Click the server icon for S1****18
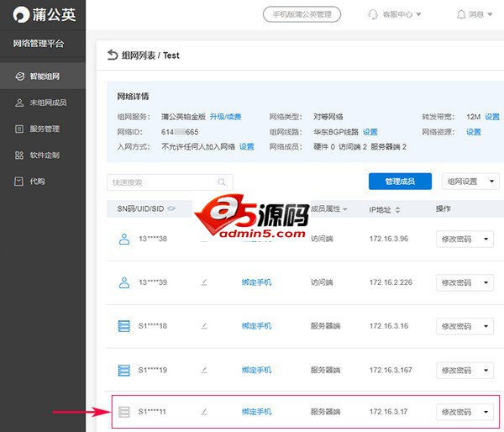 (x=124, y=326)
